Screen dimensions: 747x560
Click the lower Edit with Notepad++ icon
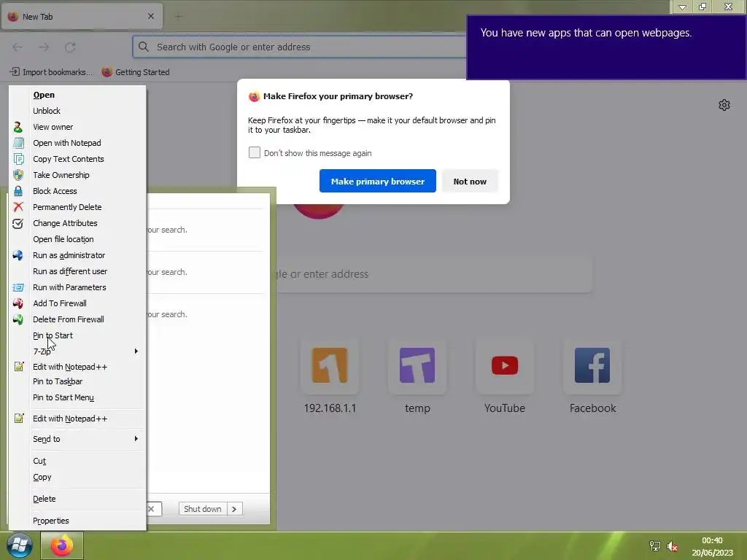point(18,419)
